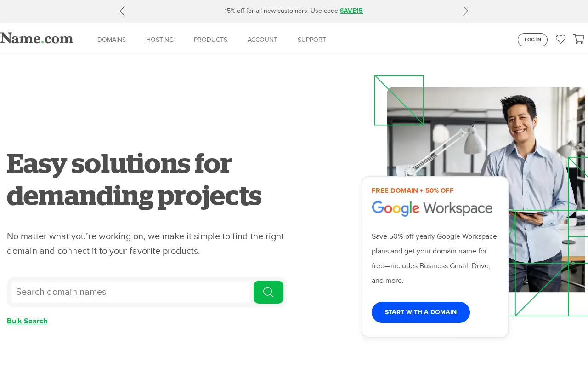
Task: Open the wishlist heart icon
Action: click(x=560, y=40)
